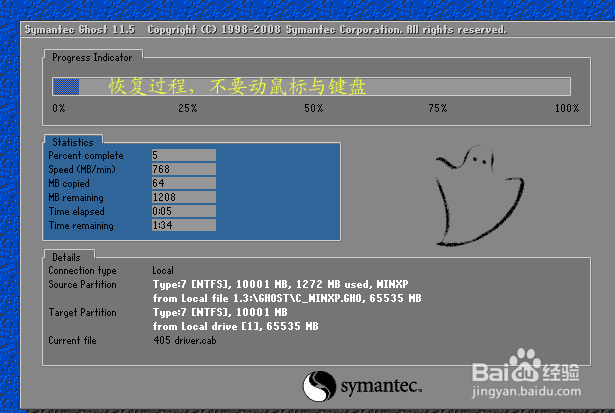Click the 50% progress scale mark

pyautogui.click(x=313, y=108)
